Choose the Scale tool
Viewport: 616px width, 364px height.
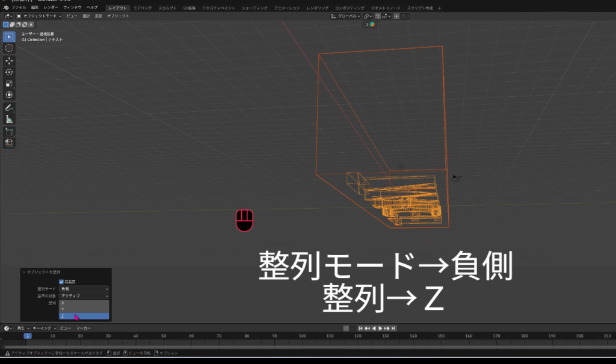tap(10, 84)
